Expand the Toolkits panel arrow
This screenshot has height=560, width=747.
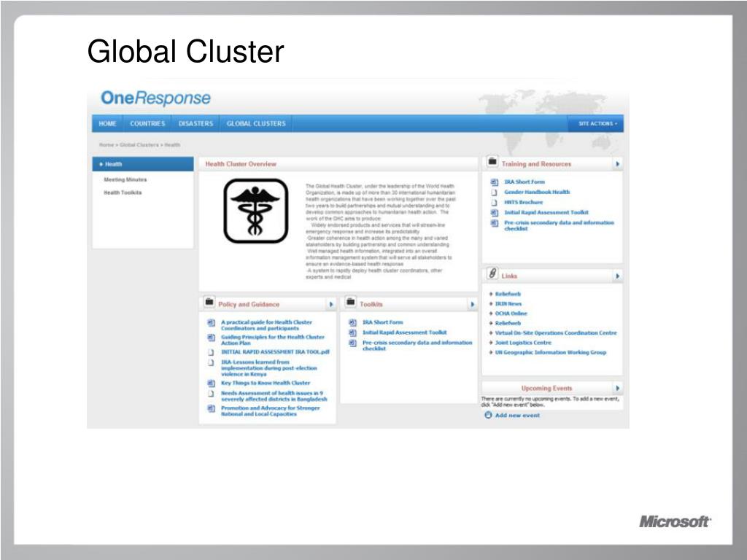tap(473, 304)
